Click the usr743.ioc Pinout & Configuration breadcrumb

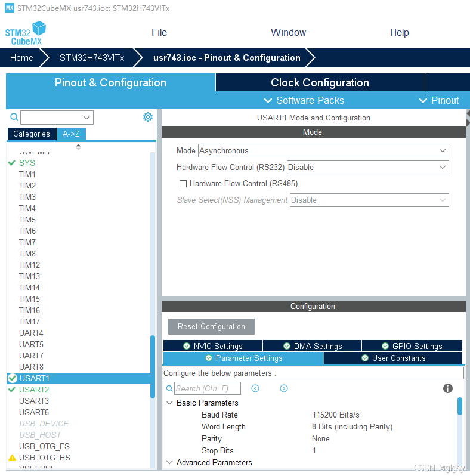[227, 58]
